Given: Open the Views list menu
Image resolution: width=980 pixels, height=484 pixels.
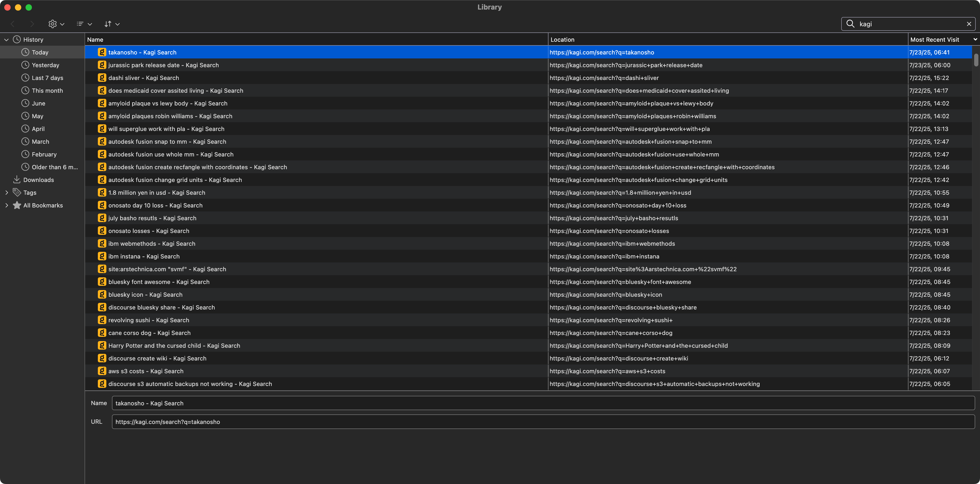Looking at the screenshot, I should pos(84,24).
